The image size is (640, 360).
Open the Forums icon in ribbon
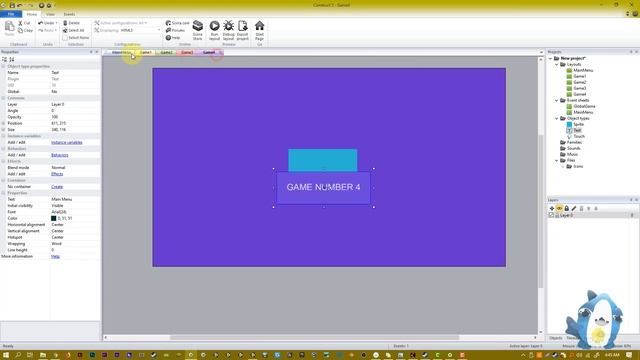coord(168,30)
